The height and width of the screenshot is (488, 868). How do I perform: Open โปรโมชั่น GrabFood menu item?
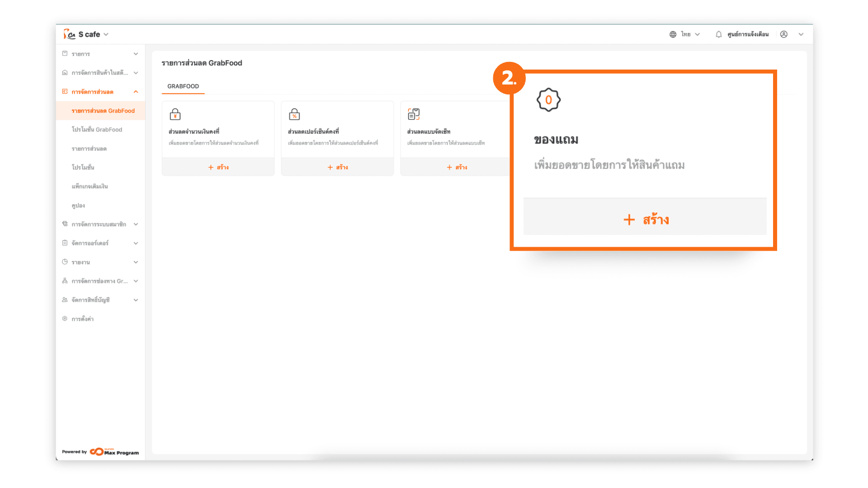pyautogui.click(x=97, y=130)
